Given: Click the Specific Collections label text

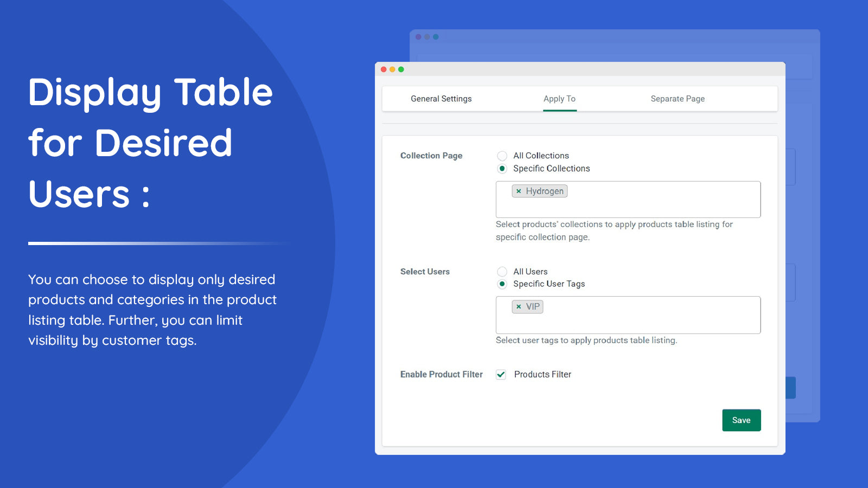Looking at the screenshot, I should [x=551, y=169].
